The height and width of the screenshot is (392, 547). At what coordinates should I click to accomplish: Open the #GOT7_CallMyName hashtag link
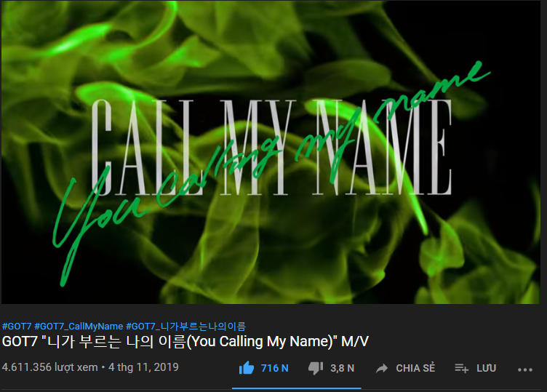(x=79, y=327)
